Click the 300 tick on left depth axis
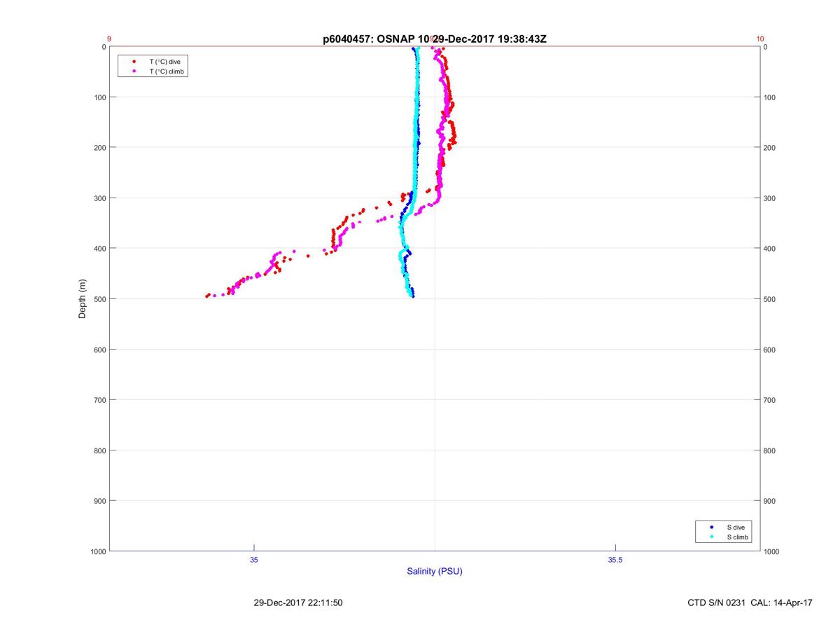The height and width of the screenshot is (620, 840). point(99,198)
